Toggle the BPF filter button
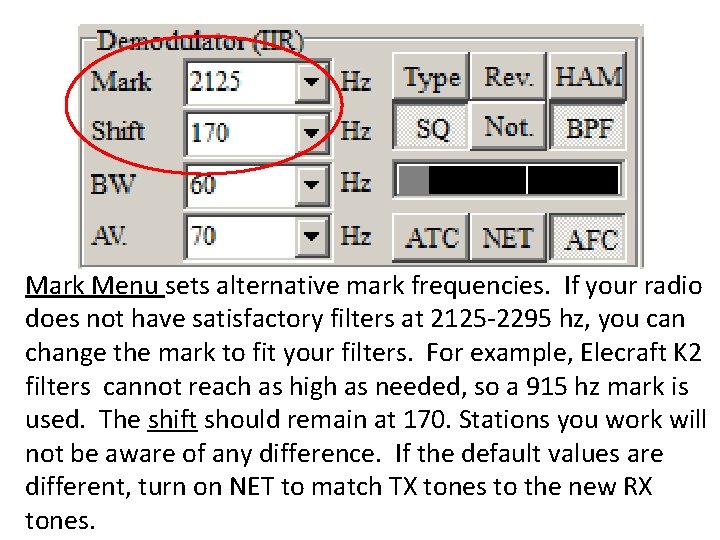This screenshot has height=540, width=720. click(x=588, y=127)
